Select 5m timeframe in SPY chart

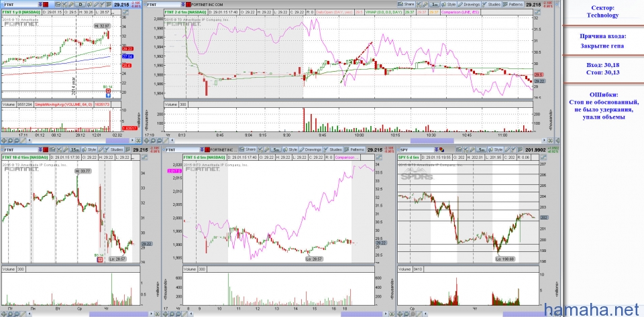pos(482,150)
